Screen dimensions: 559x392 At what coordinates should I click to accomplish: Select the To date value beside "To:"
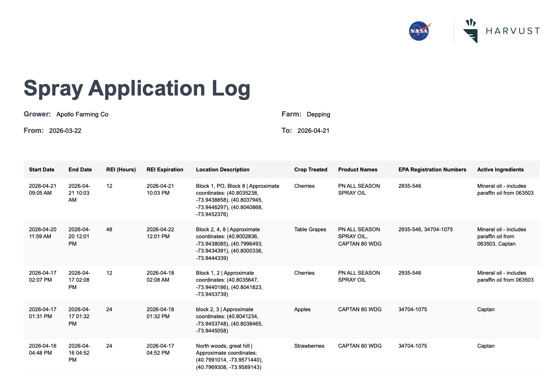tap(314, 131)
